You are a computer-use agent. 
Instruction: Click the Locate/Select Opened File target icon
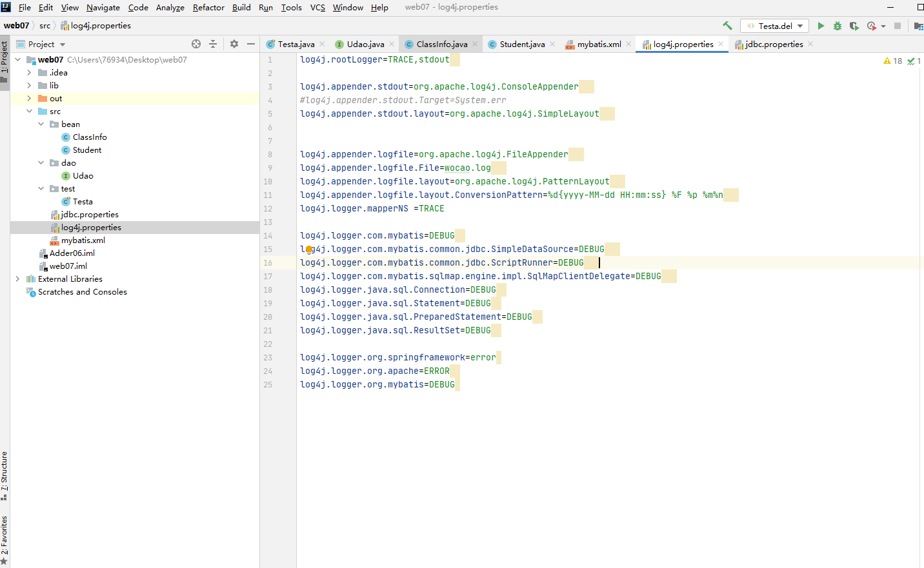[x=196, y=44]
